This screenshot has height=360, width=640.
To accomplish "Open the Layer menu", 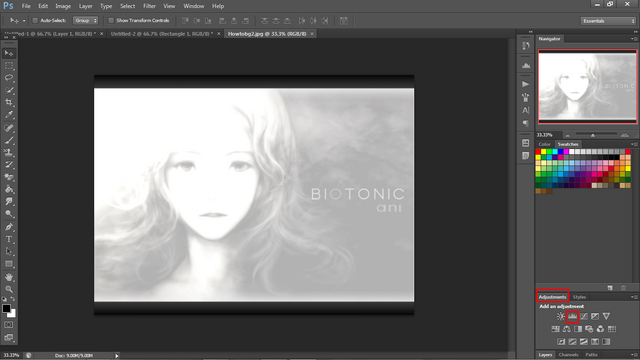I will (85, 6).
